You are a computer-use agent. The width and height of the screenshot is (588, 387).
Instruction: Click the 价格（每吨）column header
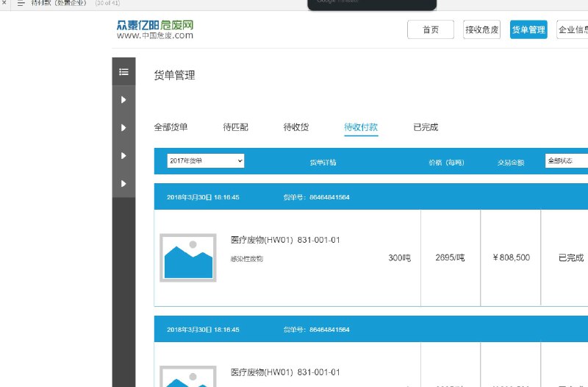(446, 162)
